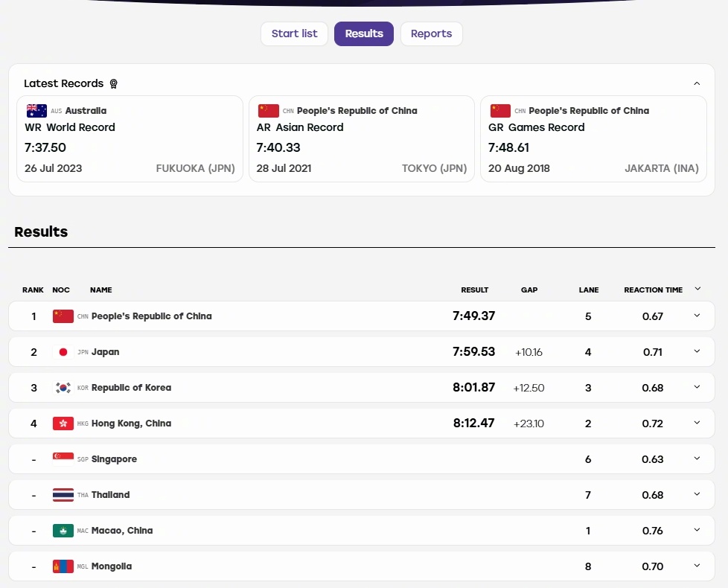This screenshot has height=588, width=728.
Task: Click the China flag in Asian Record card
Action: tap(269, 111)
